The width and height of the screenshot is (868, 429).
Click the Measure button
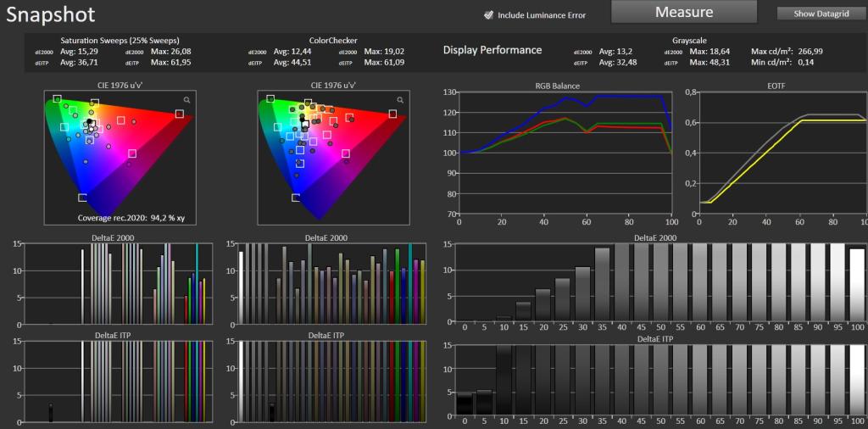tap(684, 12)
